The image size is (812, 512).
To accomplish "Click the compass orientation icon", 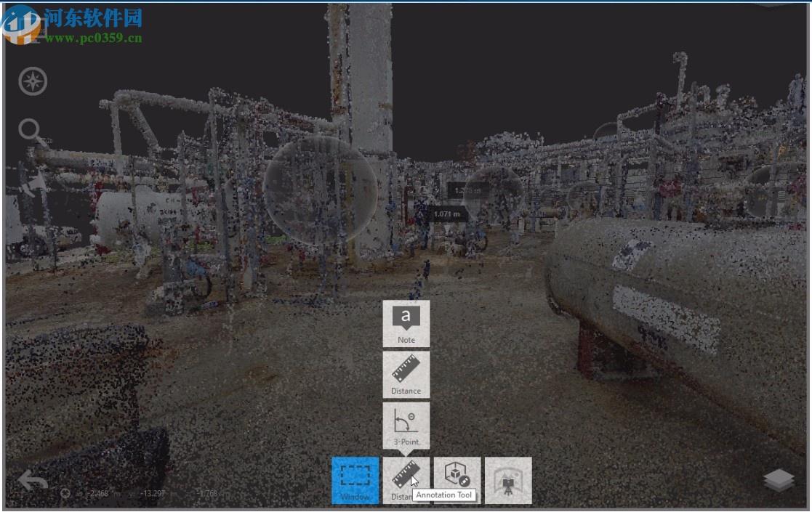I will [x=32, y=81].
